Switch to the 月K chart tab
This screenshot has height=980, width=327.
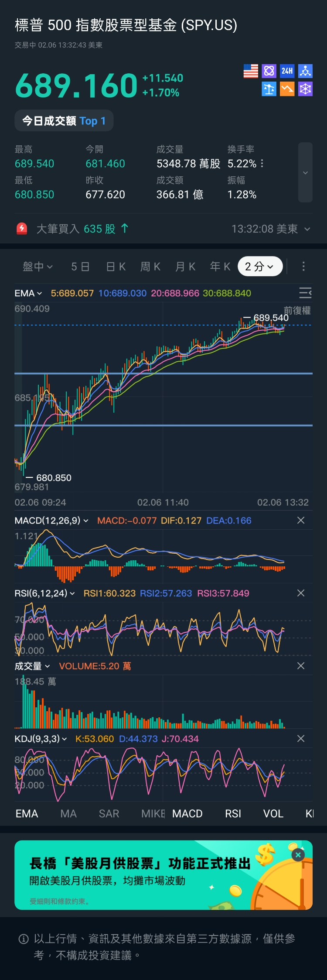185,266
